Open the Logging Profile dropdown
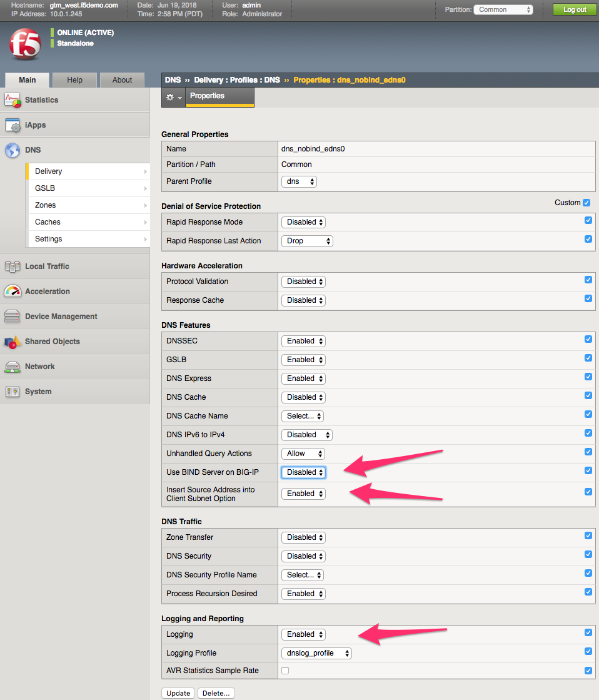This screenshot has width=599, height=700. tap(316, 653)
